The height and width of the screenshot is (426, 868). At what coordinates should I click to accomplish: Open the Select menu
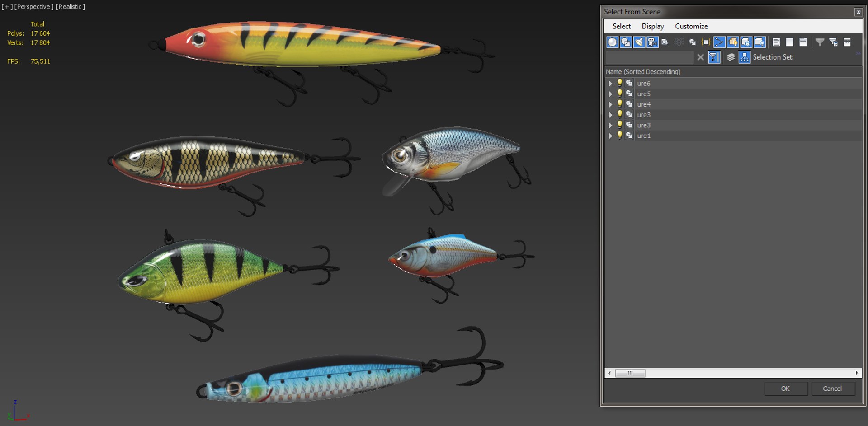622,26
